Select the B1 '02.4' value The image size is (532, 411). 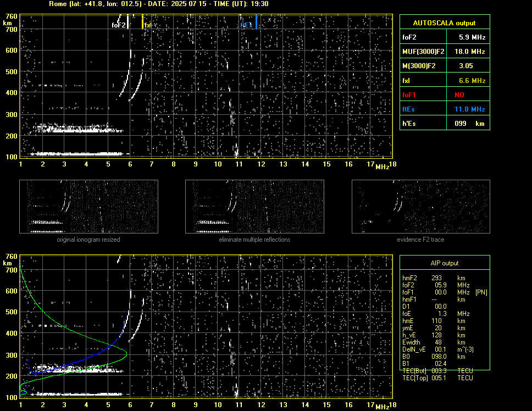(441, 364)
